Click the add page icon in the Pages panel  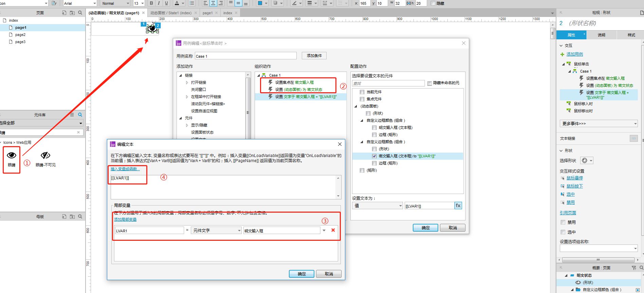pos(64,13)
